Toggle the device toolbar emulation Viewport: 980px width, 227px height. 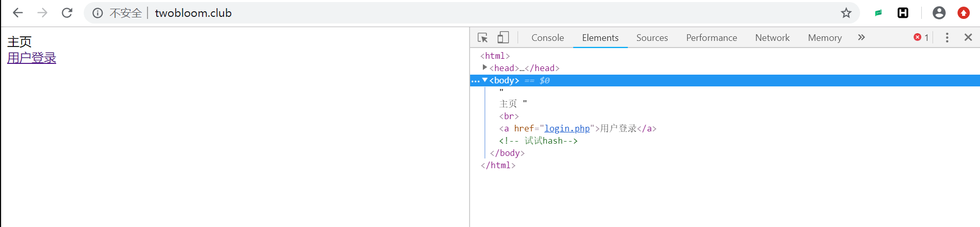click(503, 37)
